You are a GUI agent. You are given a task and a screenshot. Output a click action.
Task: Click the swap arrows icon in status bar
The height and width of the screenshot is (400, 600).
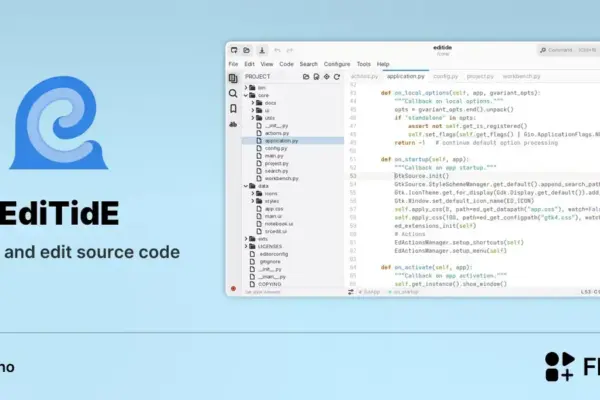pyautogui.click(x=351, y=292)
